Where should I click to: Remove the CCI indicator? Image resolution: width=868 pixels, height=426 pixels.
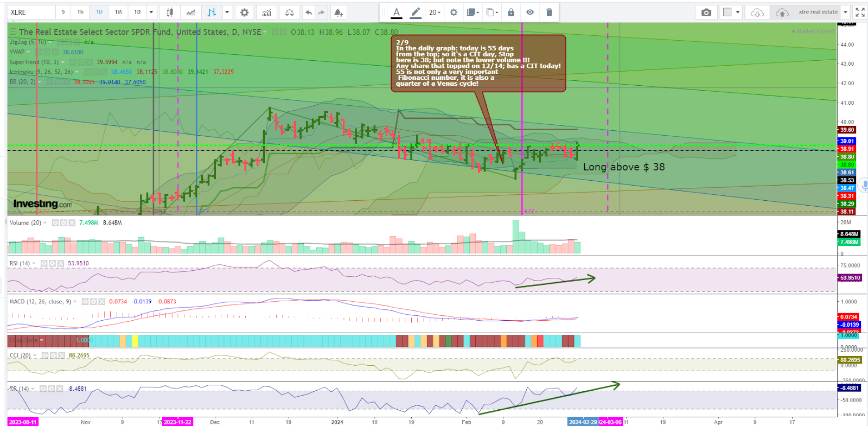pyautogui.click(x=61, y=356)
